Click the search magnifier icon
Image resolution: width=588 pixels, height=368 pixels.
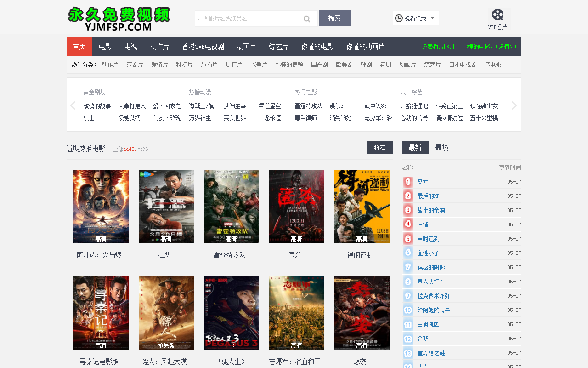(307, 19)
